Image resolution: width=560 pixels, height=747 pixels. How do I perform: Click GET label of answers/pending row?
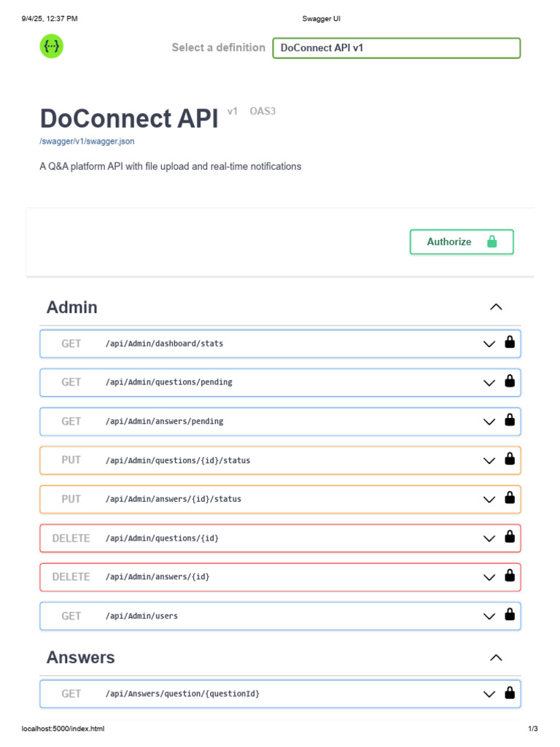point(71,421)
